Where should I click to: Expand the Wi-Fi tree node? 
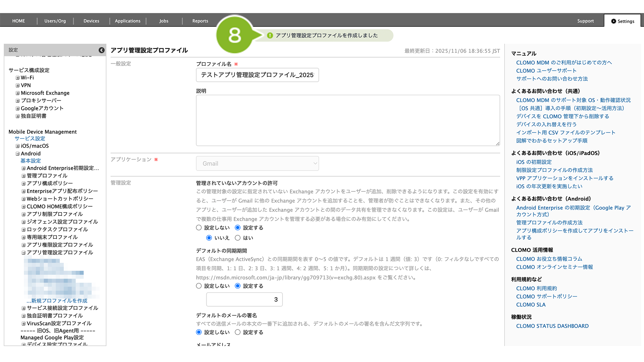tap(17, 78)
